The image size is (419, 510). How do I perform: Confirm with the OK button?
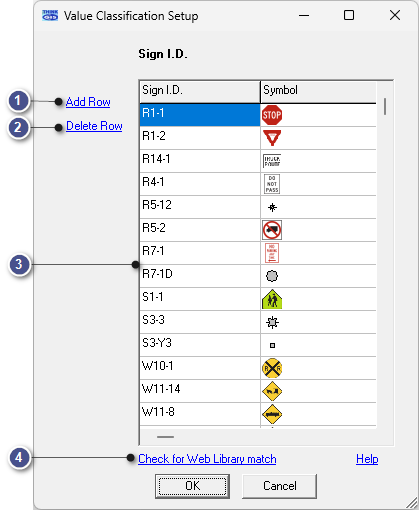point(192,486)
